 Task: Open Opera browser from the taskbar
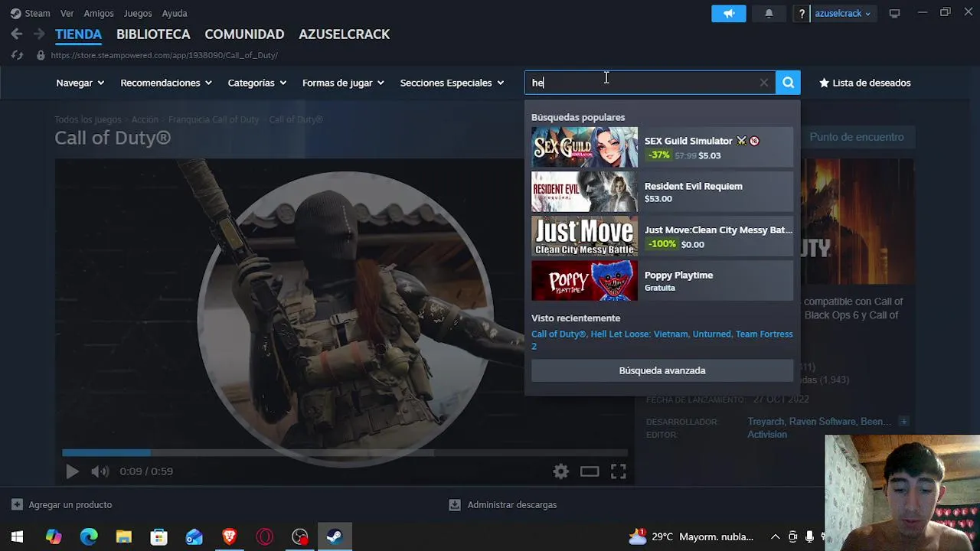[264, 536]
